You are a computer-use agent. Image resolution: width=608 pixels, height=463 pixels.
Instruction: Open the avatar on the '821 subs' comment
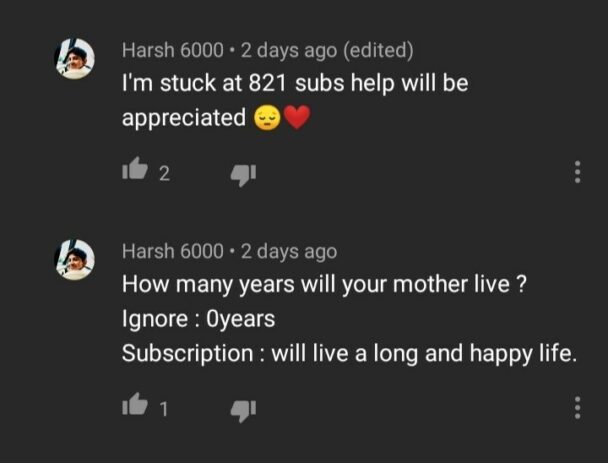(74, 59)
